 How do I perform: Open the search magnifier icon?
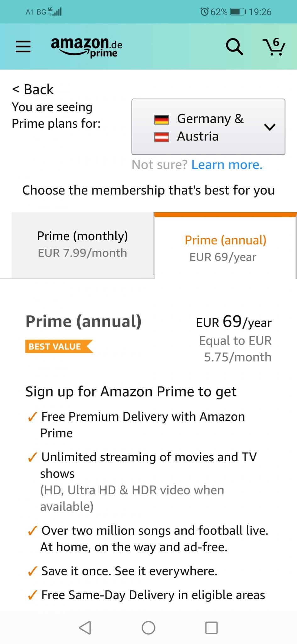[234, 47]
